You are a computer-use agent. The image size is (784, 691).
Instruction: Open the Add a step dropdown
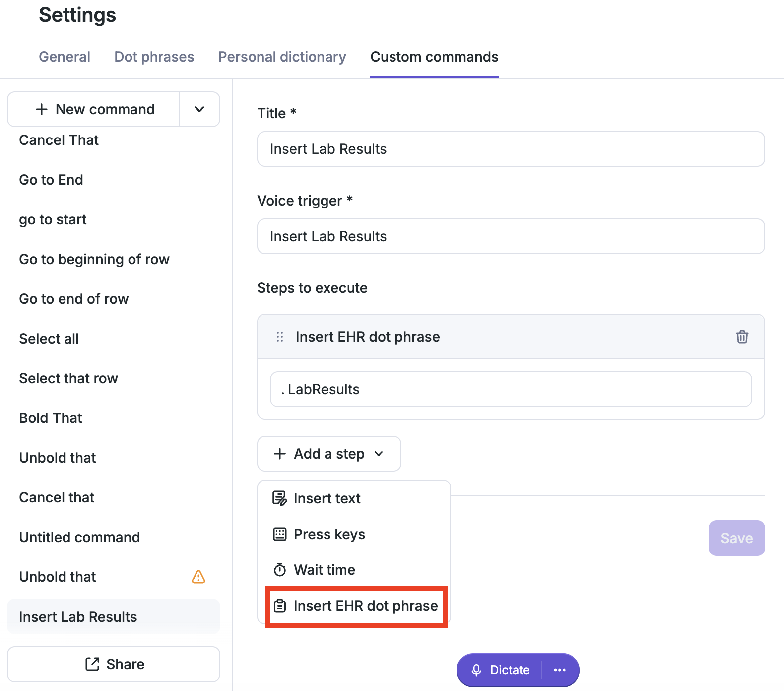coord(329,454)
